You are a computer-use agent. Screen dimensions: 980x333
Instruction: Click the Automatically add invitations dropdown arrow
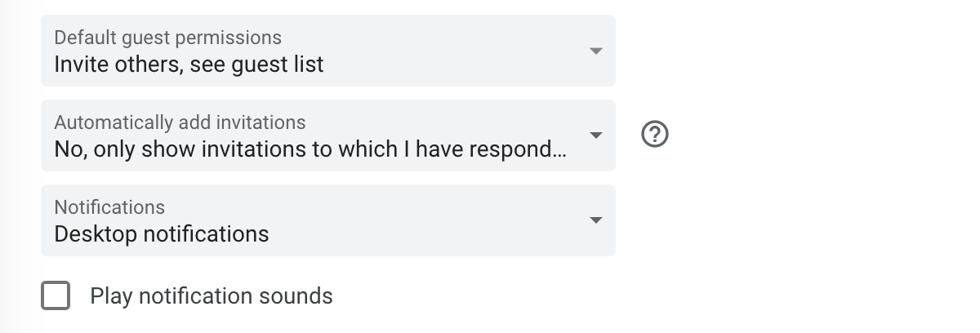pos(596,135)
